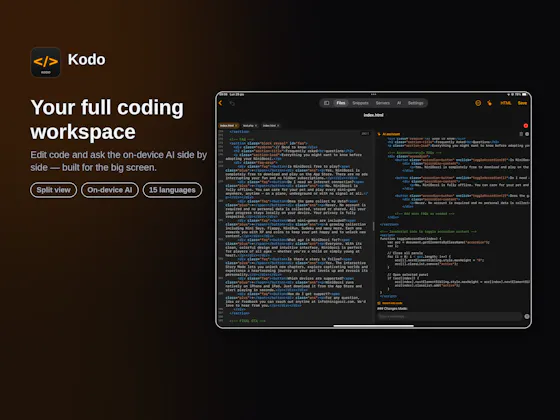
Task: Click the AI assistant panel header
Action: 389,134
